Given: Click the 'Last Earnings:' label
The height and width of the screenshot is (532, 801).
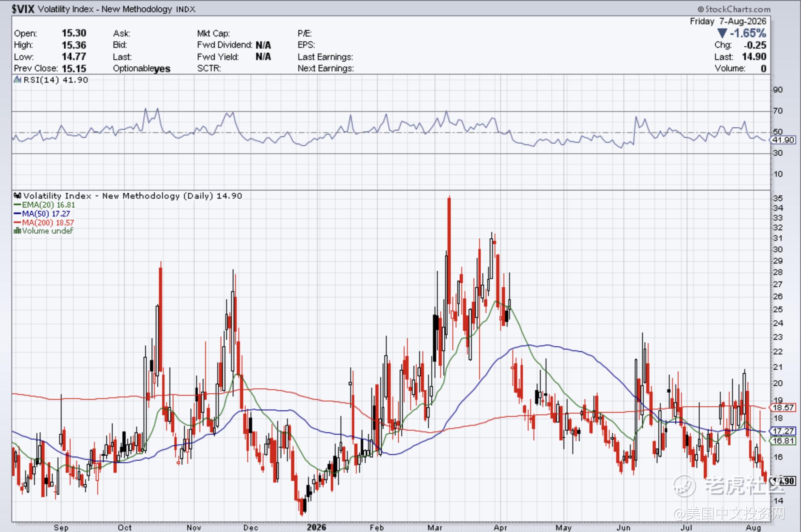Looking at the screenshot, I should 325,57.
